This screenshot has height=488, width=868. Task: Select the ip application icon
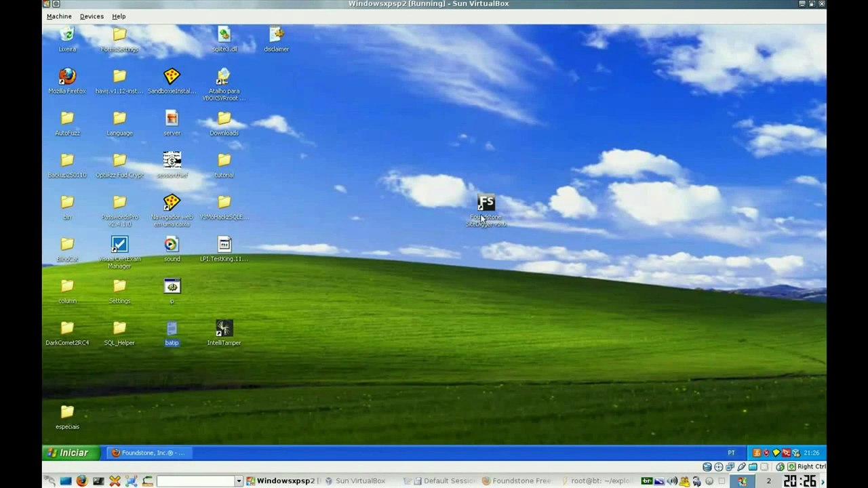tap(172, 291)
